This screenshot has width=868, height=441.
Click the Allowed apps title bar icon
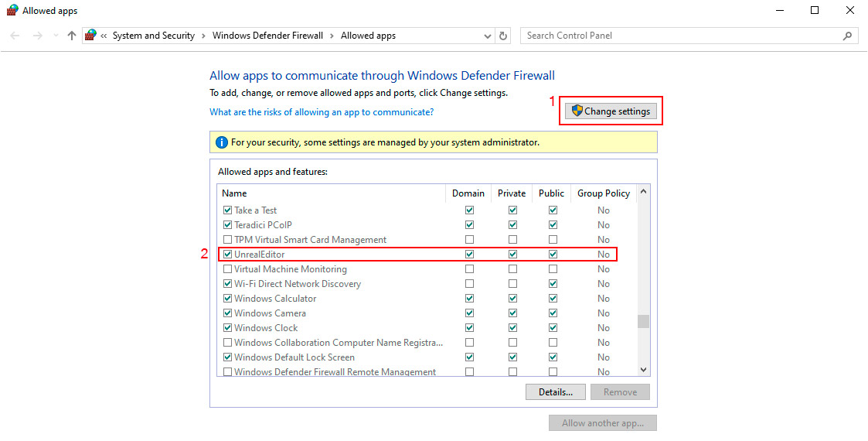12,11
